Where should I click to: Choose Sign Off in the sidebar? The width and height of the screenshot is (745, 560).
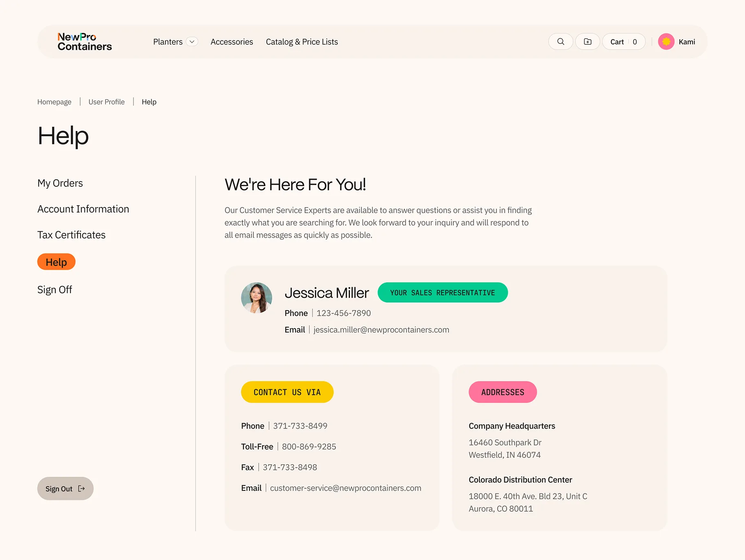coord(54,290)
